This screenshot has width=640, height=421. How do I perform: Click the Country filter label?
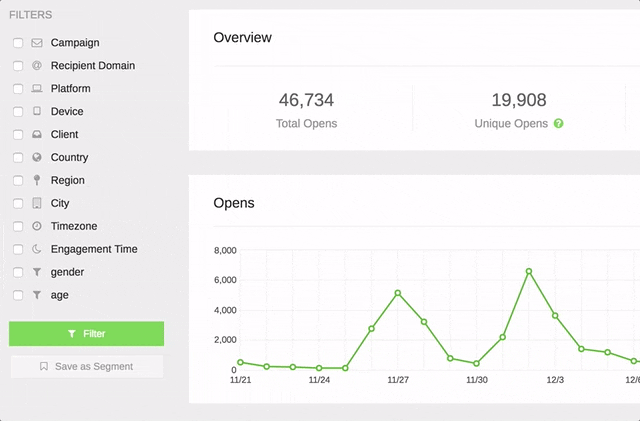click(69, 157)
